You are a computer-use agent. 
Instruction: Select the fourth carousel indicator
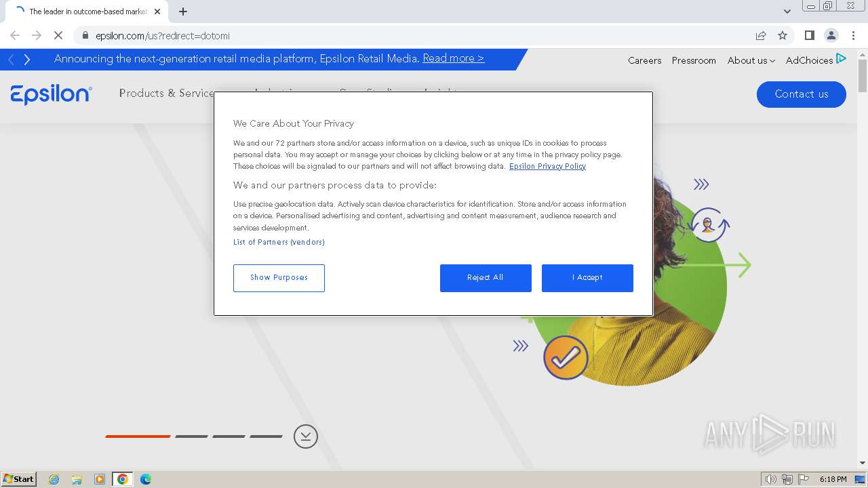[x=266, y=436]
